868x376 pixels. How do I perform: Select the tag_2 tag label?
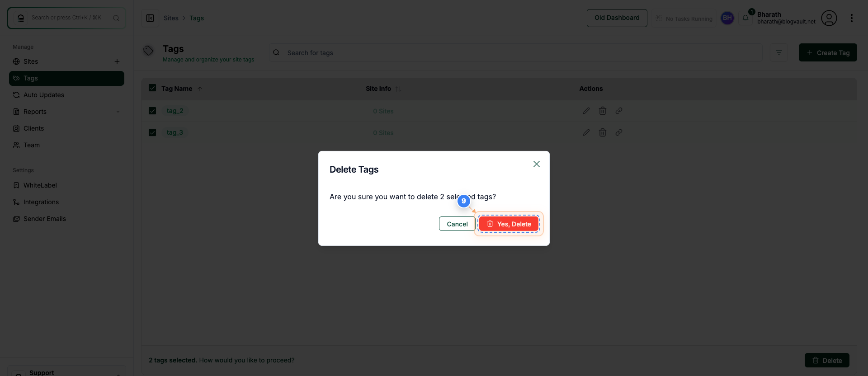click(x=175, y=111)
